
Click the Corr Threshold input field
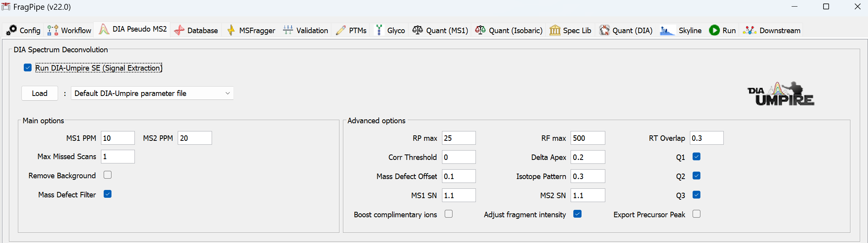(459, 157)
